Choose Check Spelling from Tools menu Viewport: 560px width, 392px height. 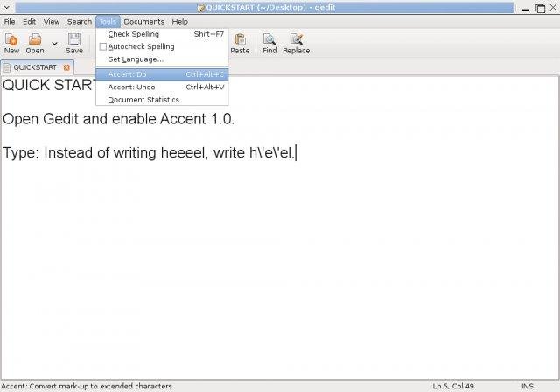(162, 34)
